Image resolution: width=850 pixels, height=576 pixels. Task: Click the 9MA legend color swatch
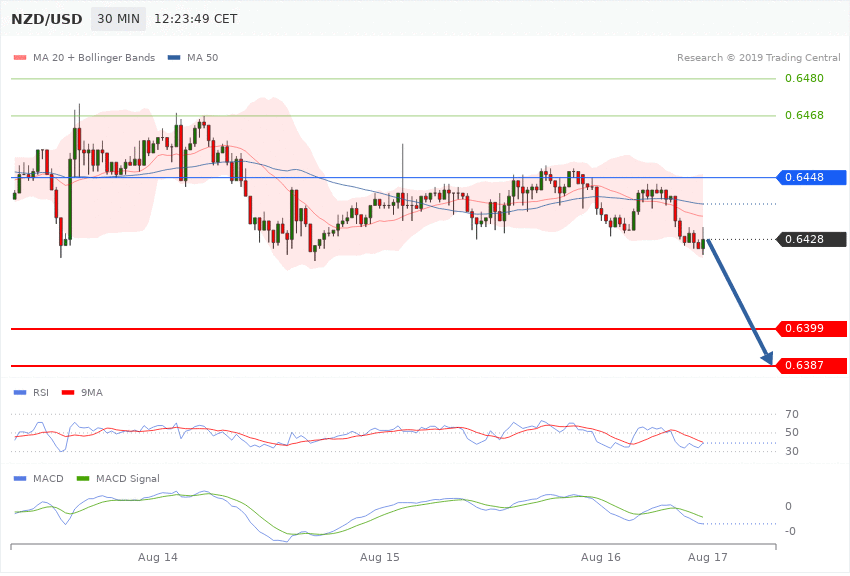(68, 392)
